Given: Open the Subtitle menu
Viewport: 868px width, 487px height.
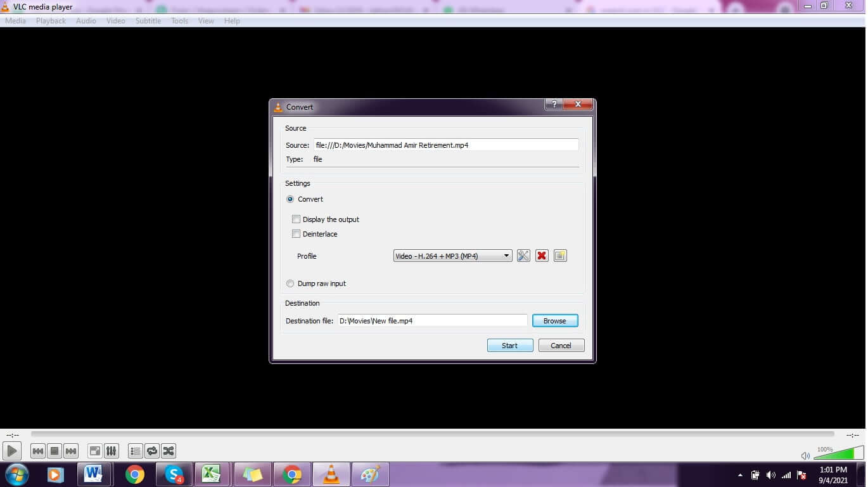Looking at the screenshot, I should click(148, 21).
